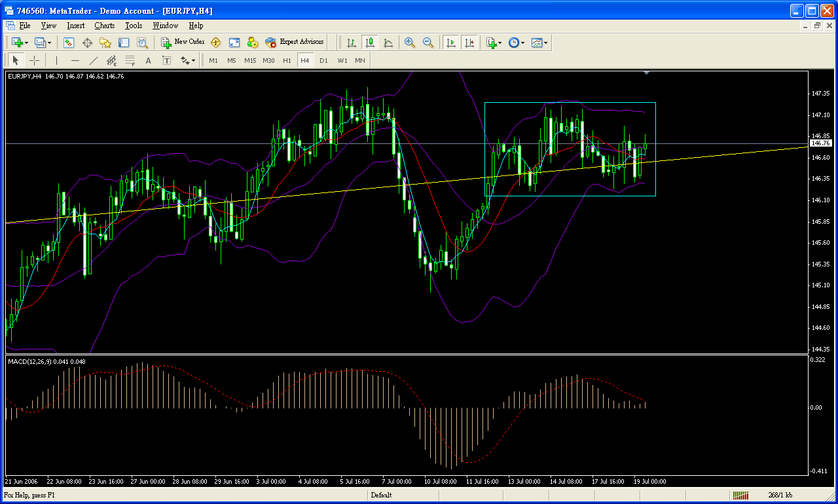Screen dimensions: 838x504
Task: Draw a horizontal line tool
Action: click(75, 60)
